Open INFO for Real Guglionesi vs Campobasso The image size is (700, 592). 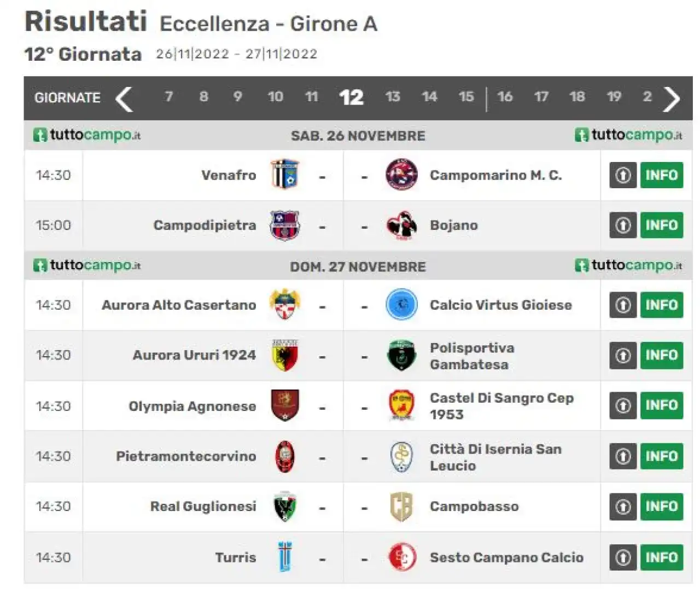[661, 507]
